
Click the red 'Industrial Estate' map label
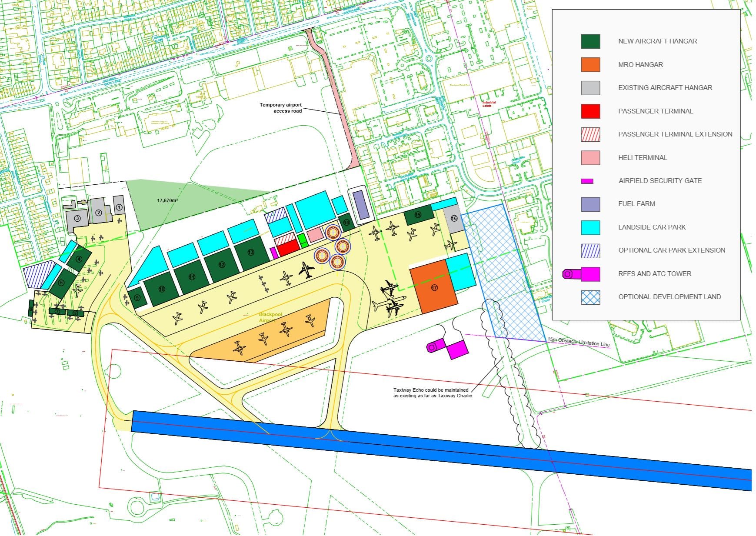(x=489, y=104)
